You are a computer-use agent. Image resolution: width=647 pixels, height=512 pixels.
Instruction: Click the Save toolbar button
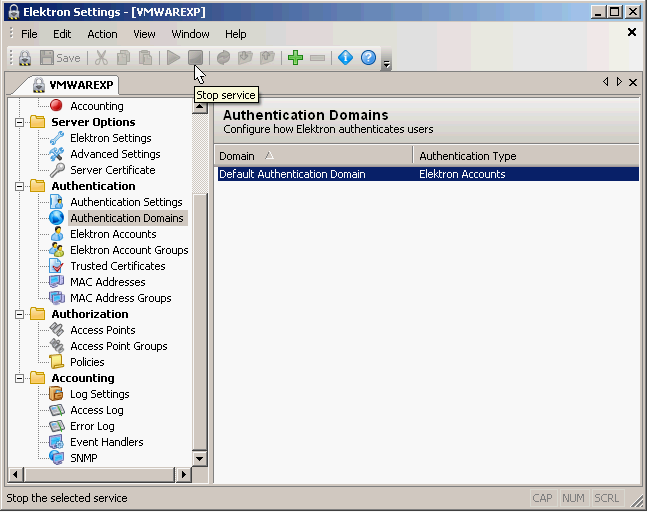click(x=60, y=58)
